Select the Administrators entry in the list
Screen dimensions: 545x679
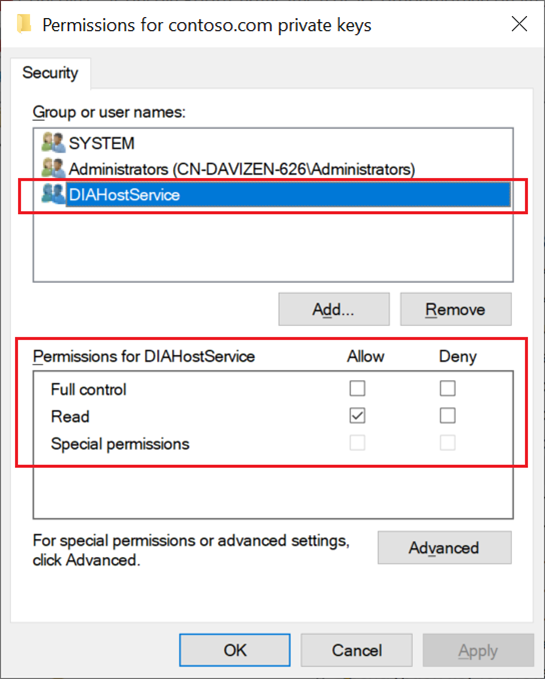[x=242, y=169]
